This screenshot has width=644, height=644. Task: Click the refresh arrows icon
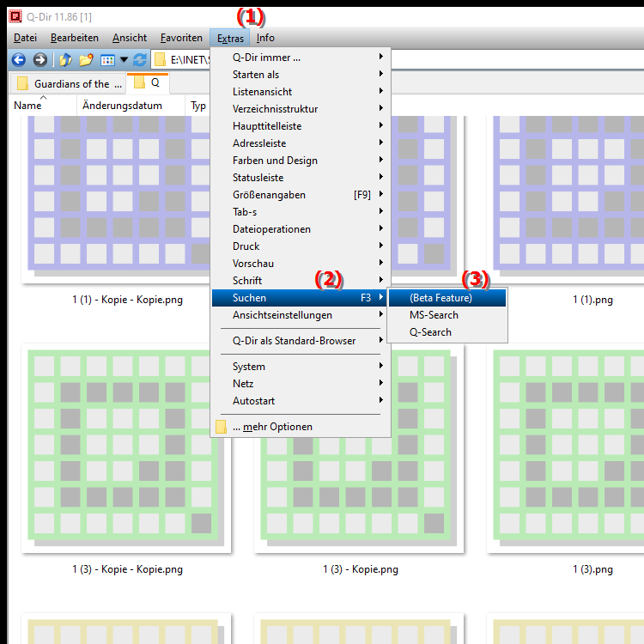(x=140, y=60)
